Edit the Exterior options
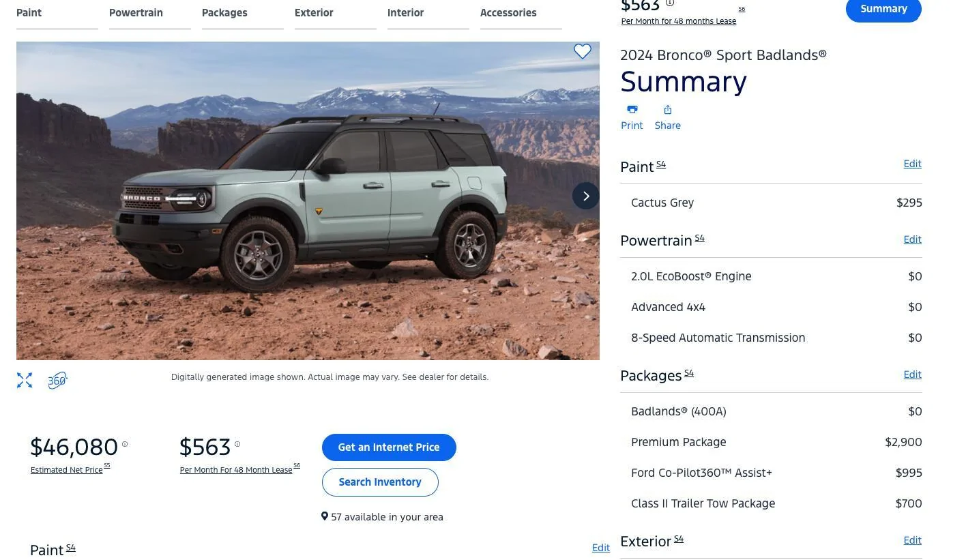This screenshot has height=560, width=966. (912, 540)
